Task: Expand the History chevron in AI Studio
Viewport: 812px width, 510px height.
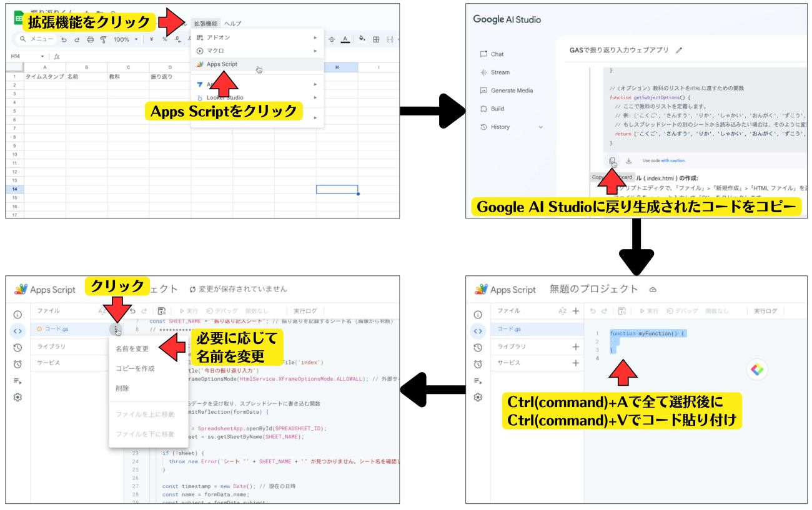Action: point(540,127)
